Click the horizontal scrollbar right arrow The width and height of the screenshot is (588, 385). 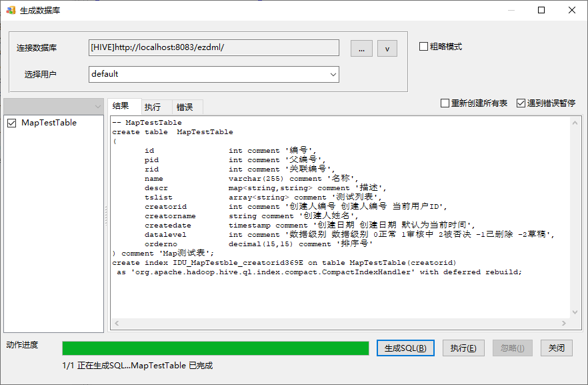[563, 323]
